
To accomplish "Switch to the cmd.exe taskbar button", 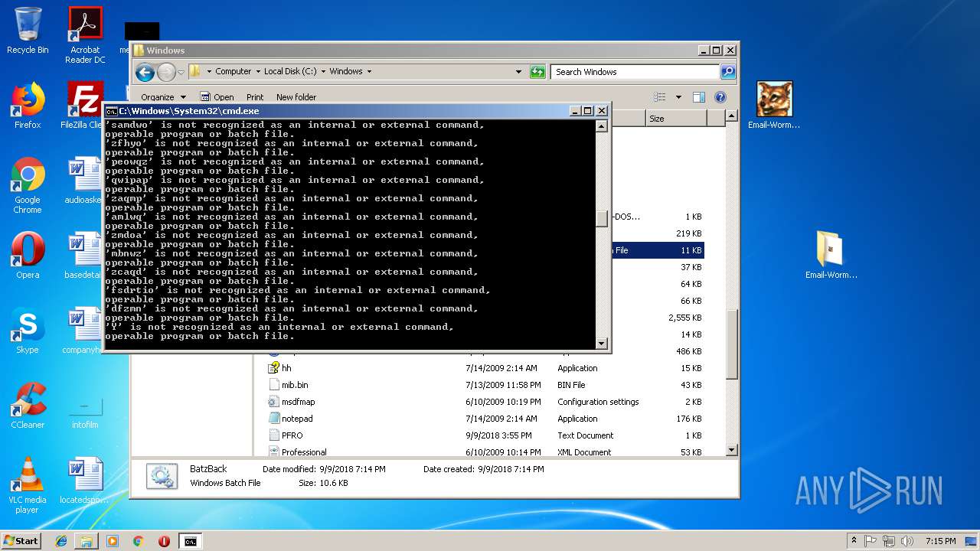I will click(190, 541).
